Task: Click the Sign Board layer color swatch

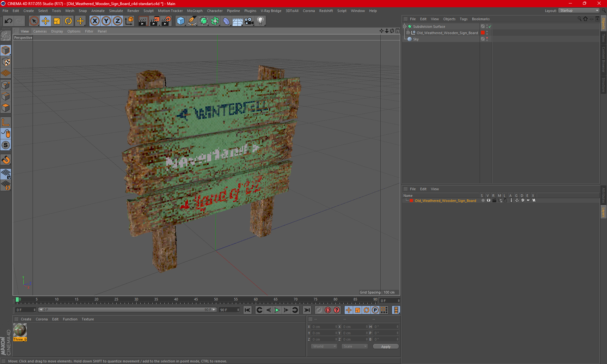Action: (x=411, y=200)
